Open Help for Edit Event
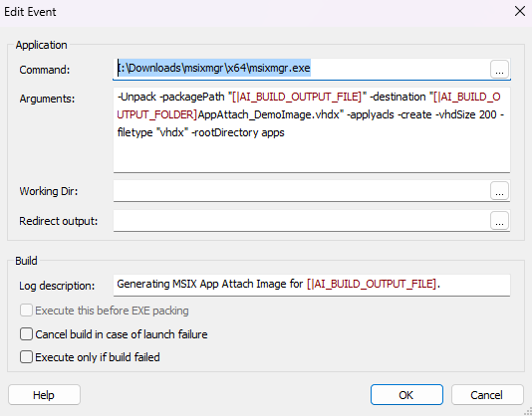The height and width of the screenshot is (416, 532). [x=44, y=395]
